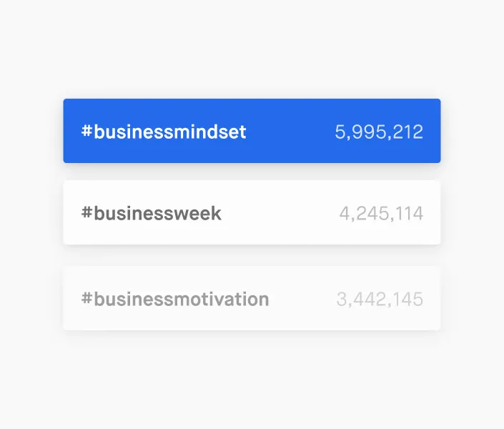Click blank space between businessmotivation and 3,442,145
Screen dimensions: 504x429
[302, 299]
